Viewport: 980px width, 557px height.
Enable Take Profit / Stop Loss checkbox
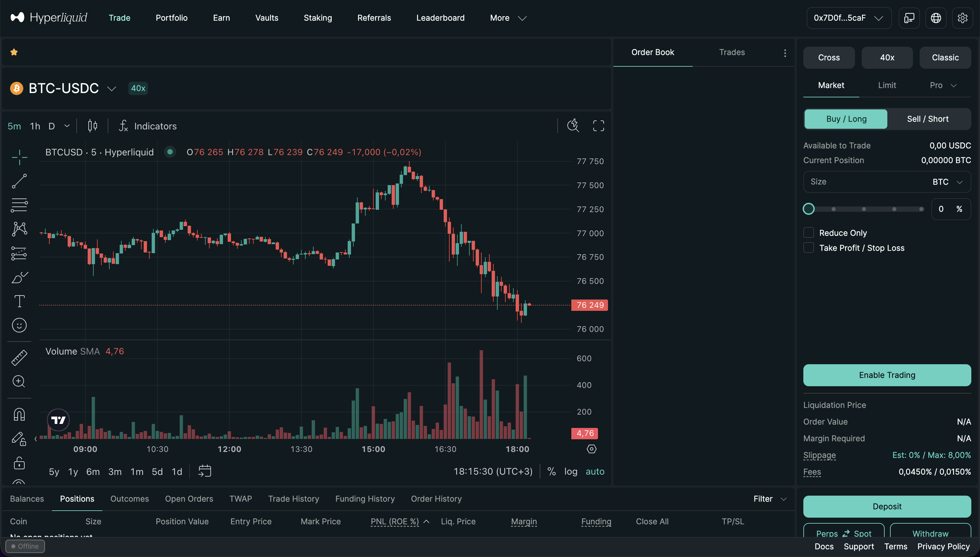[808, 247]
